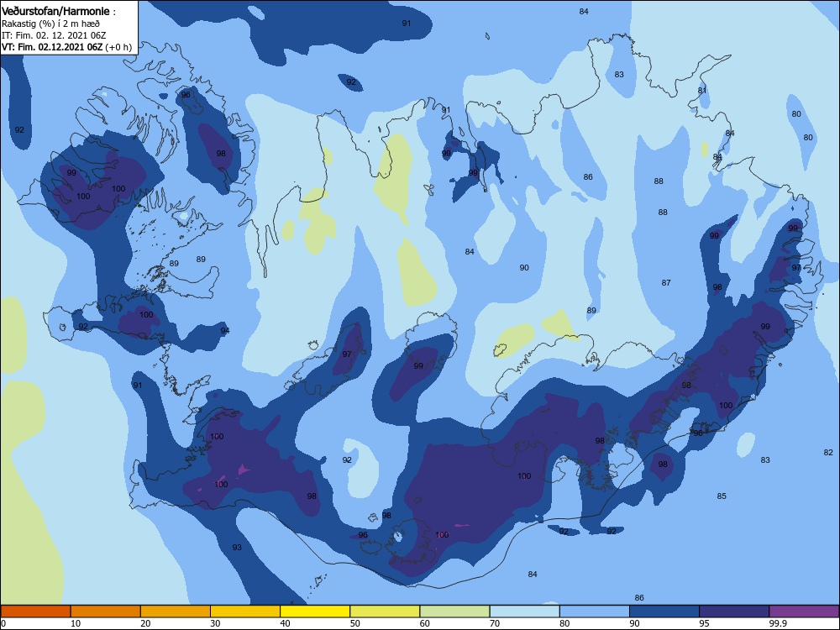Viewport: 840px width, 630px height.
Task: Select the 'Rakastig (%) í 2 m hæð' line
Action: (50, 24)
